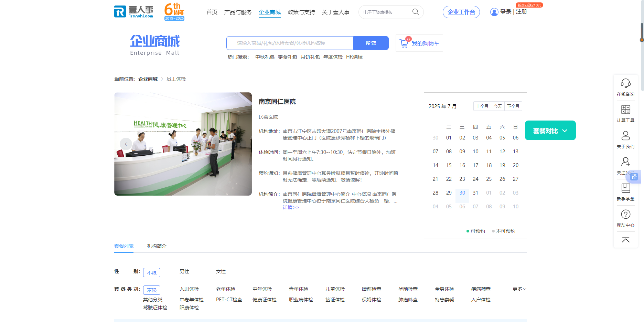Click 登录 link
Viewport: 644px width, 322px height.
[x=506, y=12]
